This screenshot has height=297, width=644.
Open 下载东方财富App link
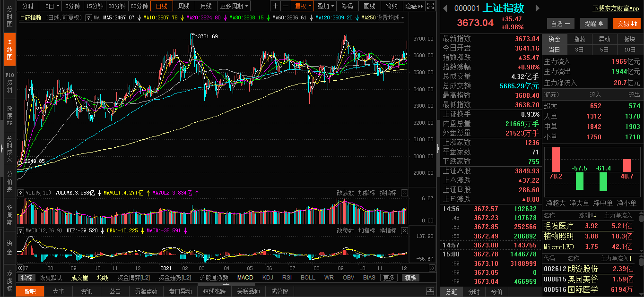[x=616, y=8]
